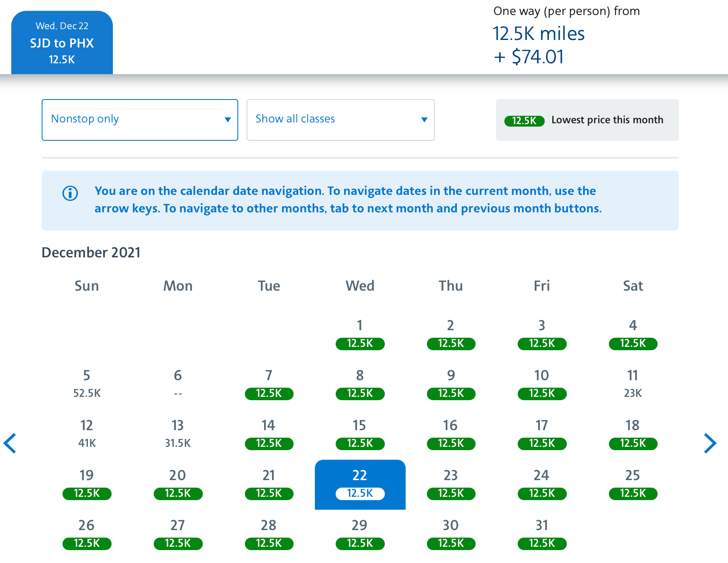
Task: Click the 12.5K lowest price legend badge
Action: [524, 121]
